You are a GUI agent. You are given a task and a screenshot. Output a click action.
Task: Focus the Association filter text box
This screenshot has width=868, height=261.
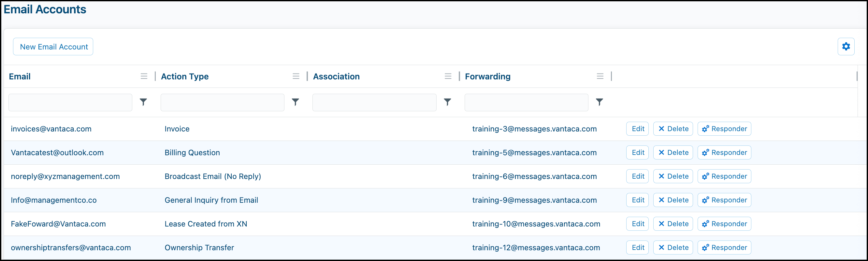tap(374, 103)
